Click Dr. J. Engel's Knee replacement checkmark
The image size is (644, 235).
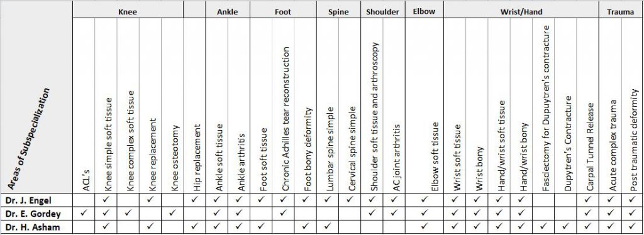click(x=150, y=199)
